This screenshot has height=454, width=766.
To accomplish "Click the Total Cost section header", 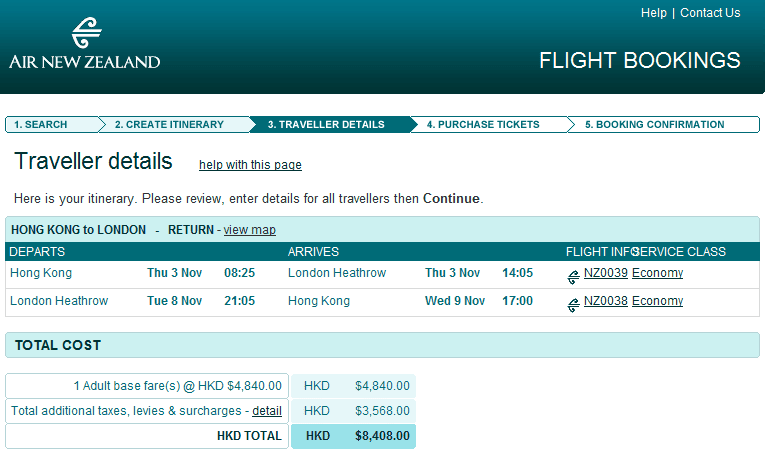I will click(x=58, y=345).
